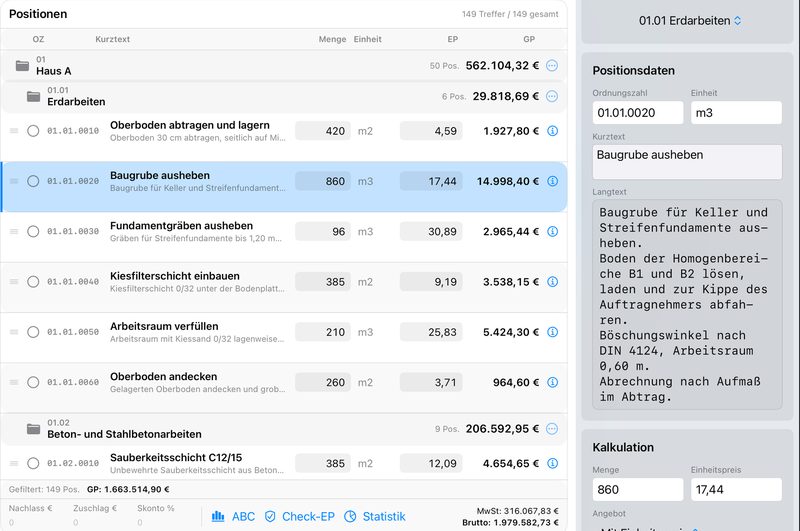Click the Beton- und Stahlbetonarbeiten folder icon
Screen dimensions: 800x531
[x=34, y=429]
